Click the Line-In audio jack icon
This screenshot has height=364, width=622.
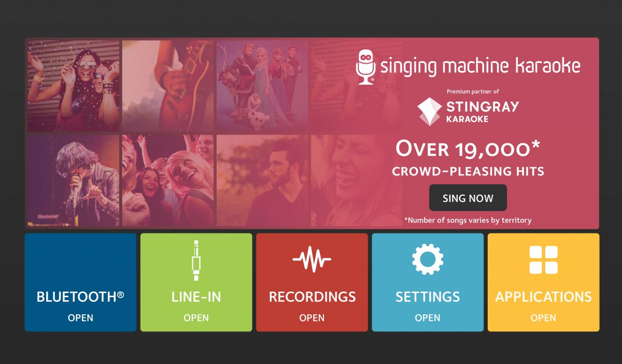[x=196, y=260]
